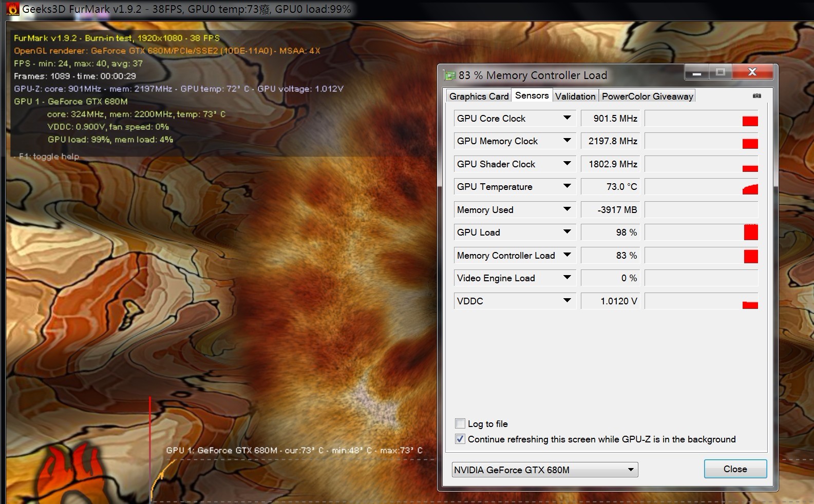This screenshot has width=814, height=504.
Task: Click the 83 % memory controller value
Action: 611,255
